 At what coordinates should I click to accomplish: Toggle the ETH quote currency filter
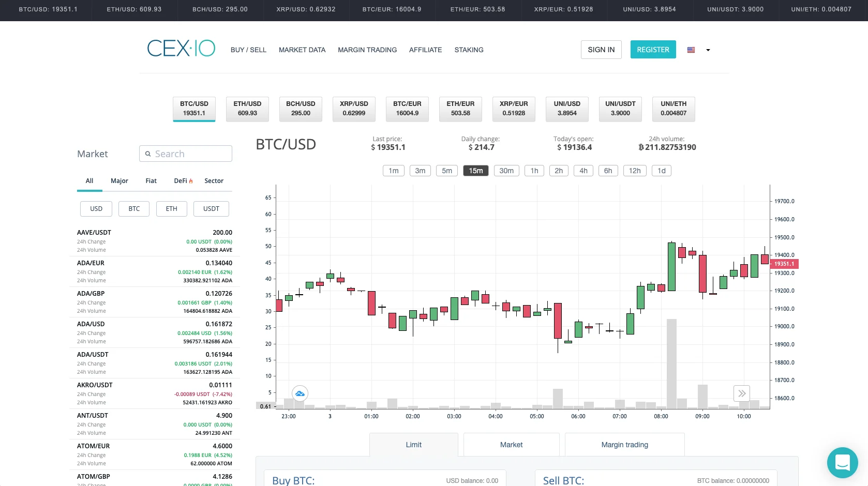[x=171, y=208]
